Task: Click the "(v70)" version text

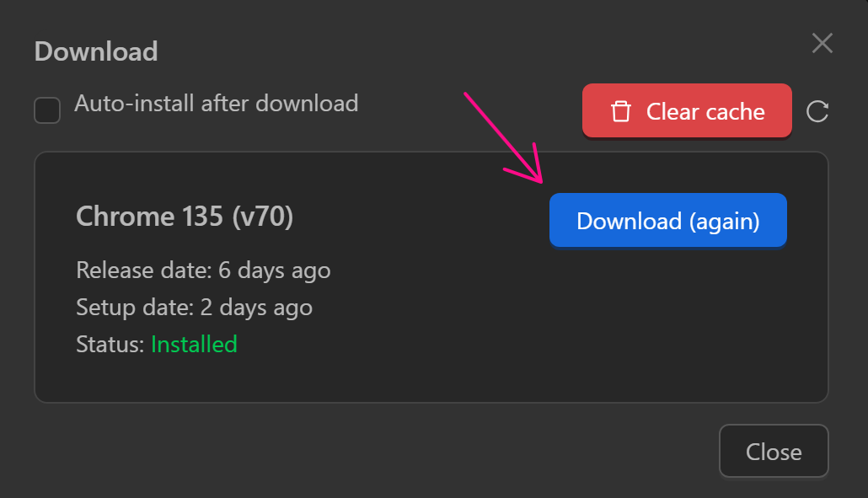Action: [262, 217]
